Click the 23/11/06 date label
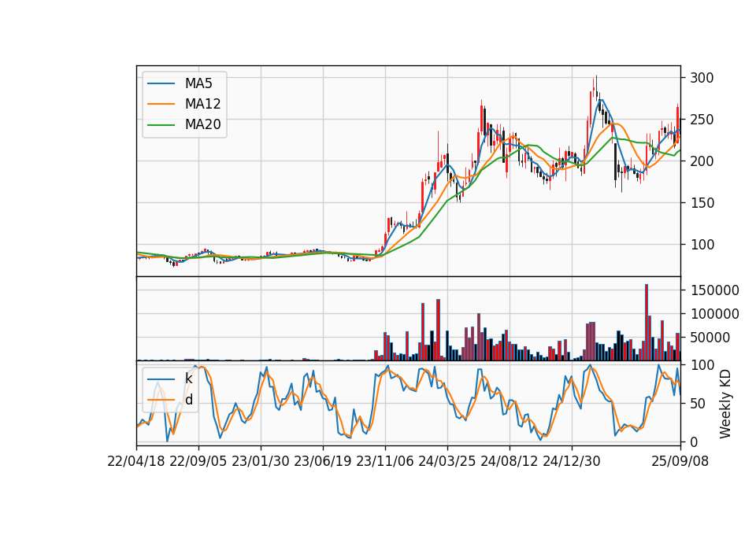This screenshot has width=756, height=543. point(385,461)
